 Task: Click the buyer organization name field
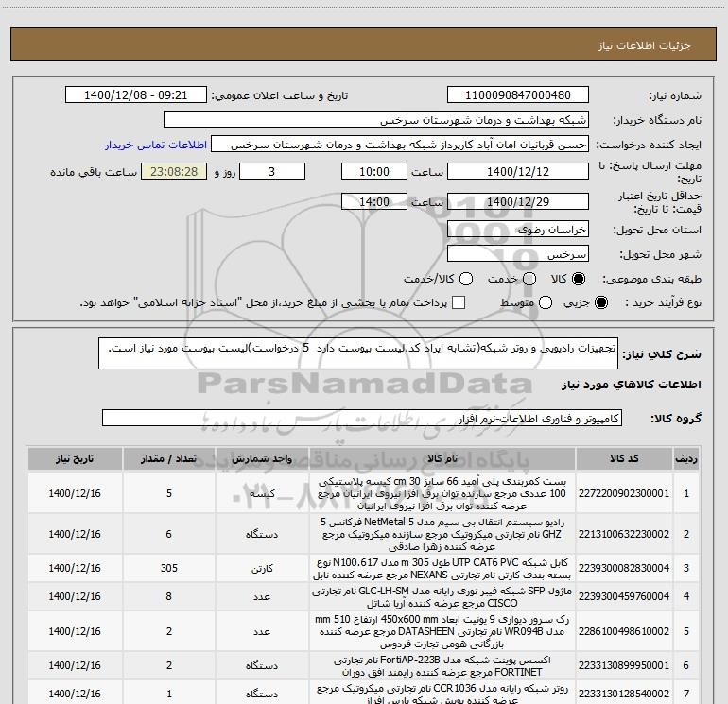click(x=376, y=120)
